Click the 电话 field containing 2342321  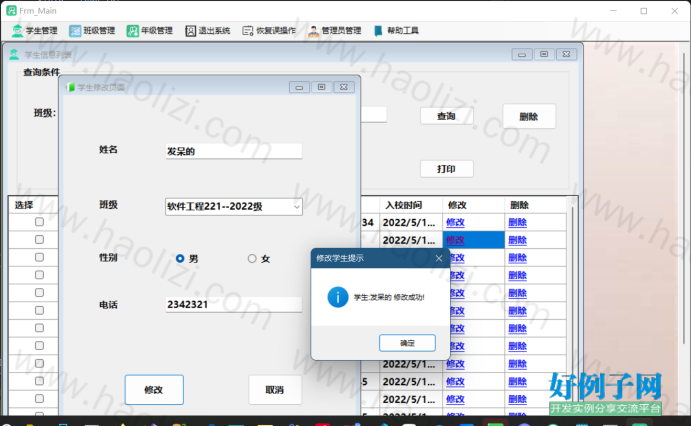point(234,304)
